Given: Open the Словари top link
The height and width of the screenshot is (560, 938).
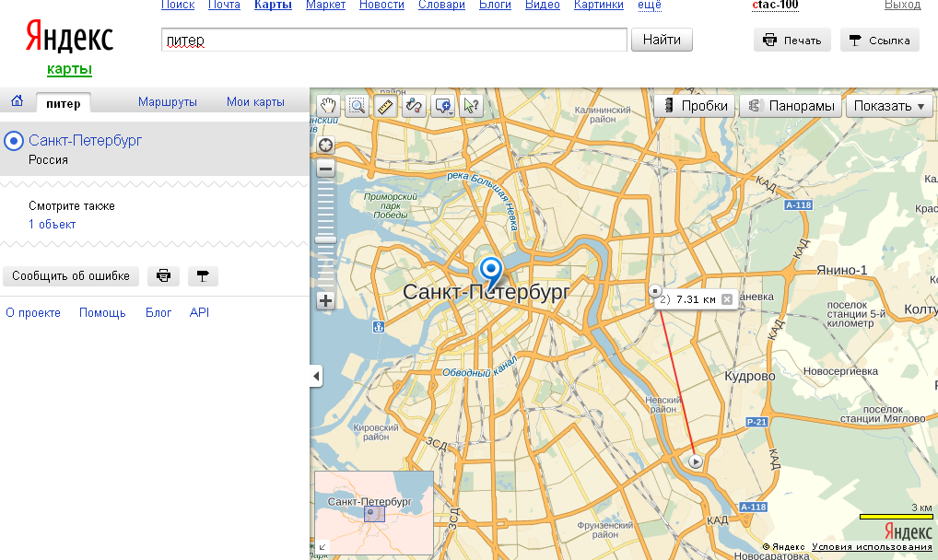Looking at the screenshot, I should 441,5.
